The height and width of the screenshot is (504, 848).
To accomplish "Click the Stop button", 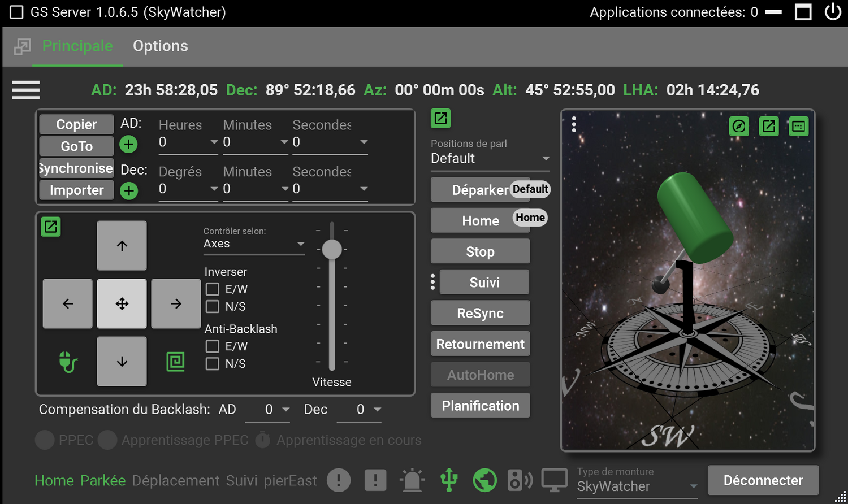I will (x=480, y=251).
